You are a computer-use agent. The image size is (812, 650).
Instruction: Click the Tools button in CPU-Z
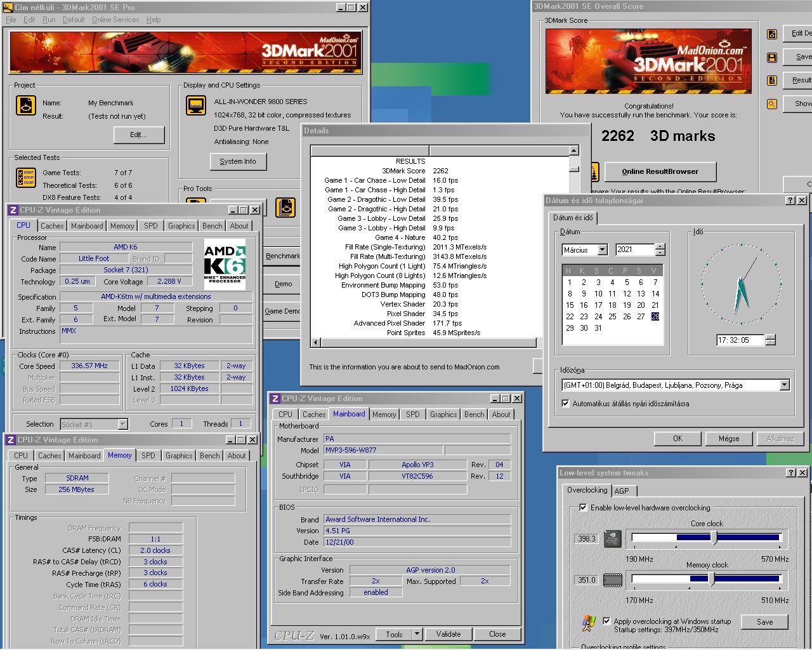point(394,634)
